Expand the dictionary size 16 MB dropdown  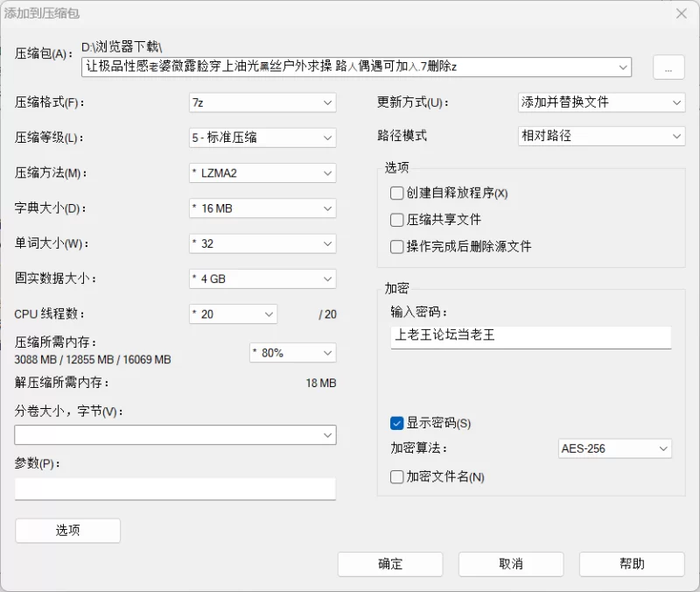coord(262,208)
